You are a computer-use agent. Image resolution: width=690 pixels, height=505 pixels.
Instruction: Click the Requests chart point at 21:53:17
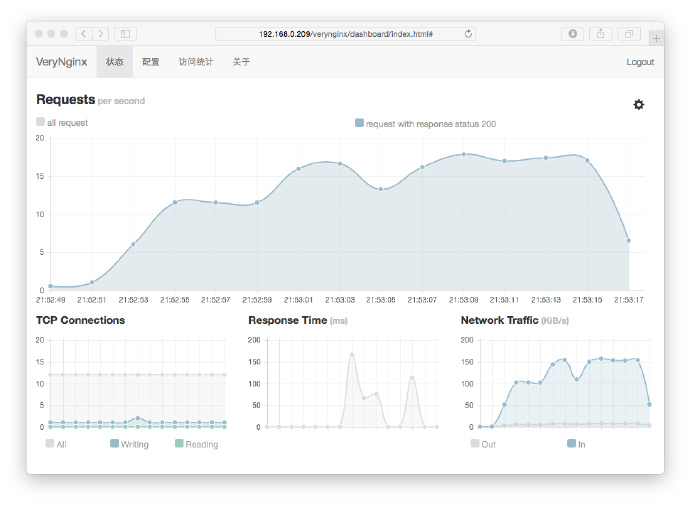click(x=628, y=241)
